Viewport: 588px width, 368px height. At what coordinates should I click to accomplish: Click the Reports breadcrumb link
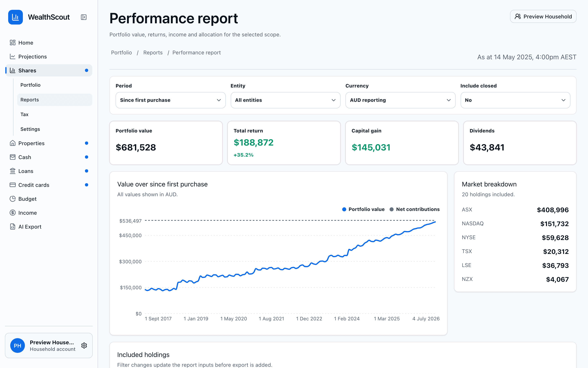tap(153, 53)
